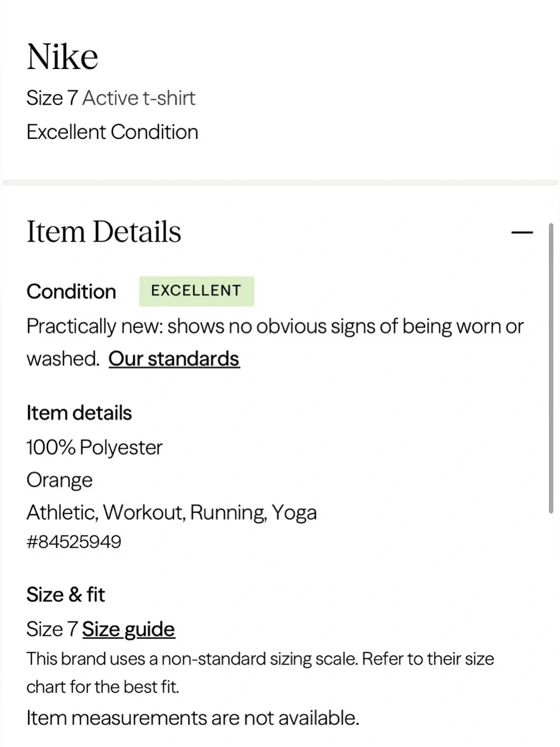The height and width of the screenshot is (747, 560).
Task: Click the Condition label
Action: click(71, 291)
